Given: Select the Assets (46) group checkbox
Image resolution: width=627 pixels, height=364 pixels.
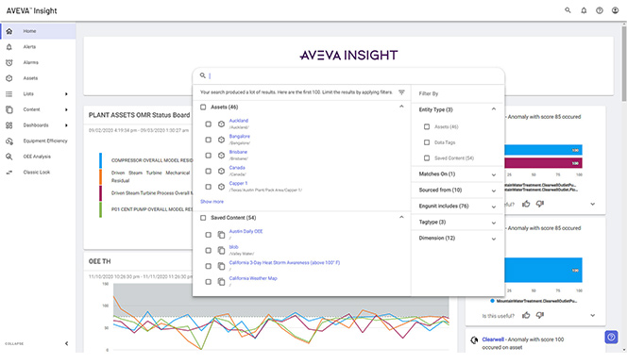Looking at the screenshot, I should 203,107.
